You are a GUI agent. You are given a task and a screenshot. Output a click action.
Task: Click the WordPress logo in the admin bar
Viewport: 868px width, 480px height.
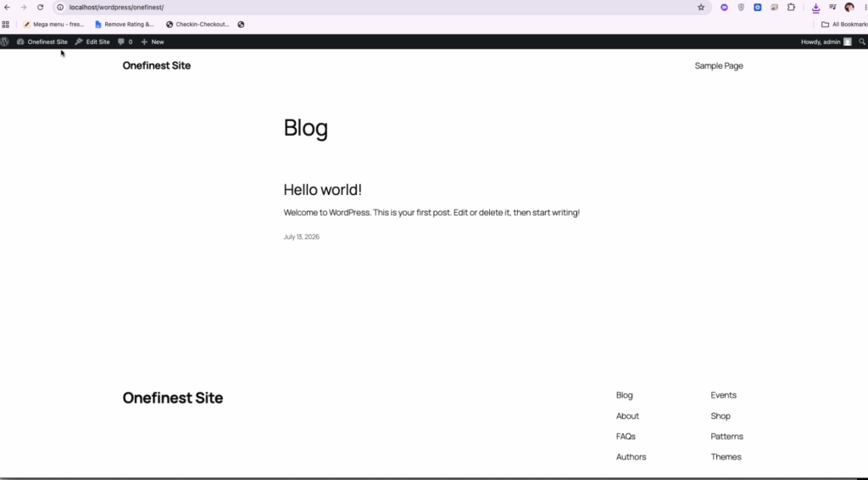click(4, 42)
